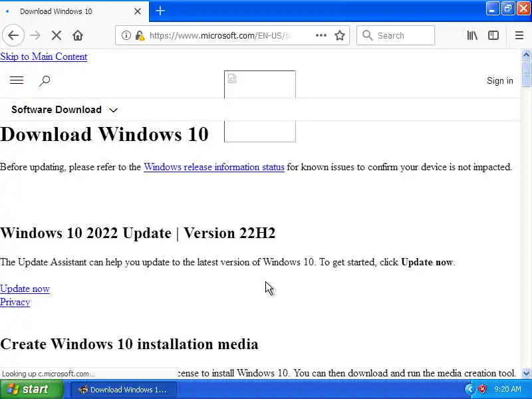Click the Microsoft site search magnifier

click(x=45, y=80)
